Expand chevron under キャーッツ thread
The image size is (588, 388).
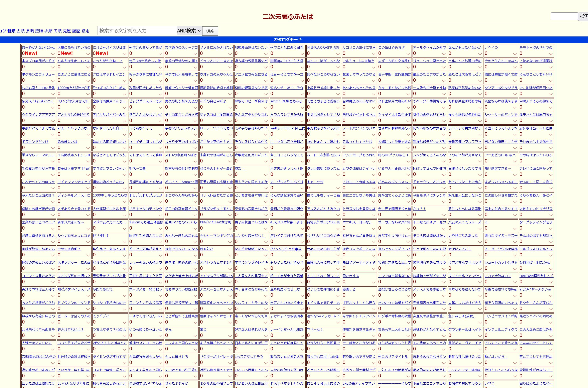338,188
